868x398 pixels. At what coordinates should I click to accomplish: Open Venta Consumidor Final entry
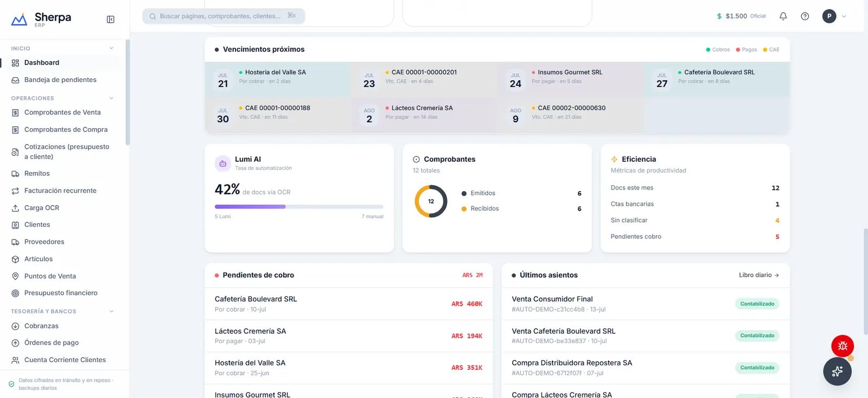[646, 304]
